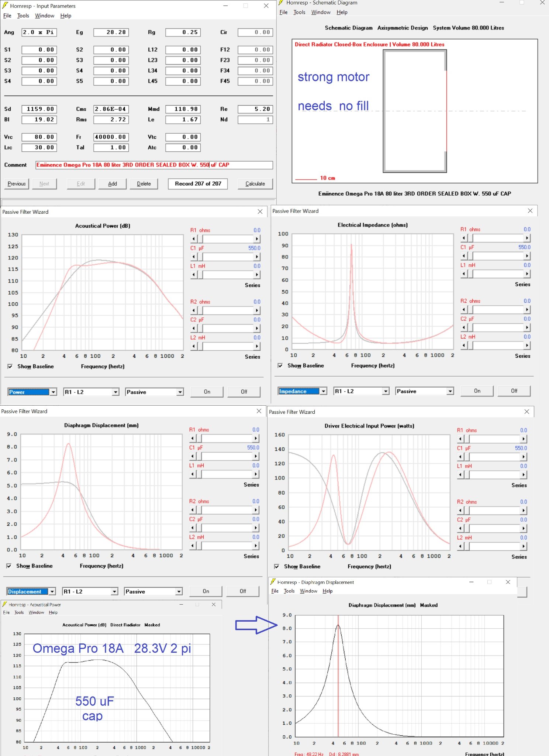Click the Calculate button

tap(255, 184)
